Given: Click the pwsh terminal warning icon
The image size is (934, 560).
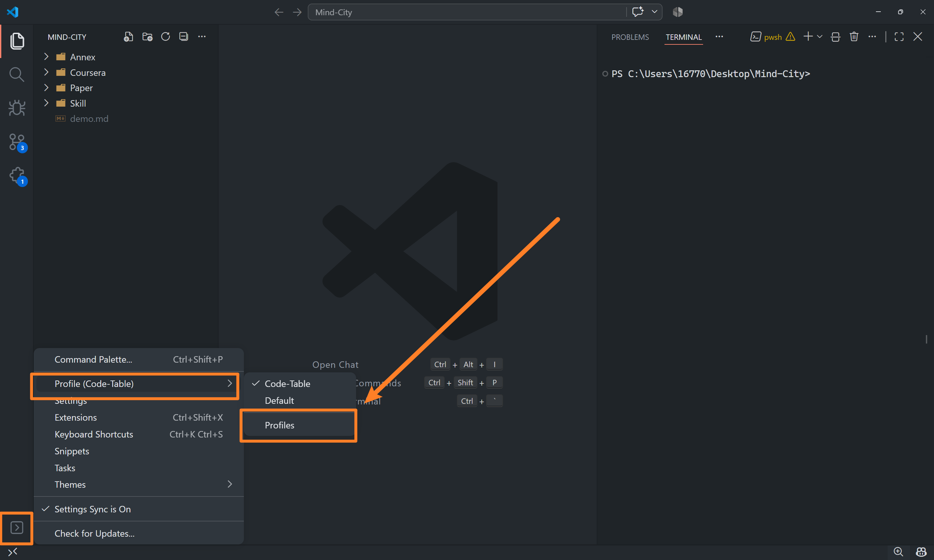Looking at the screenshot, I should click(790, 37).
